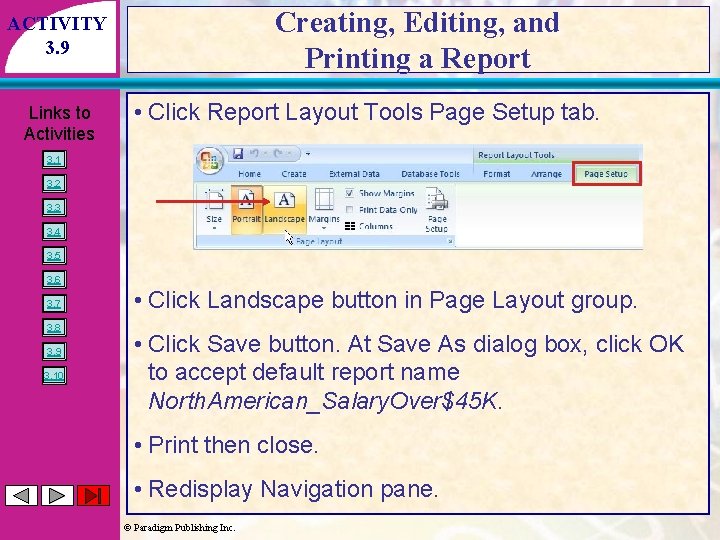Open activity link 3.7

(54, 303)
